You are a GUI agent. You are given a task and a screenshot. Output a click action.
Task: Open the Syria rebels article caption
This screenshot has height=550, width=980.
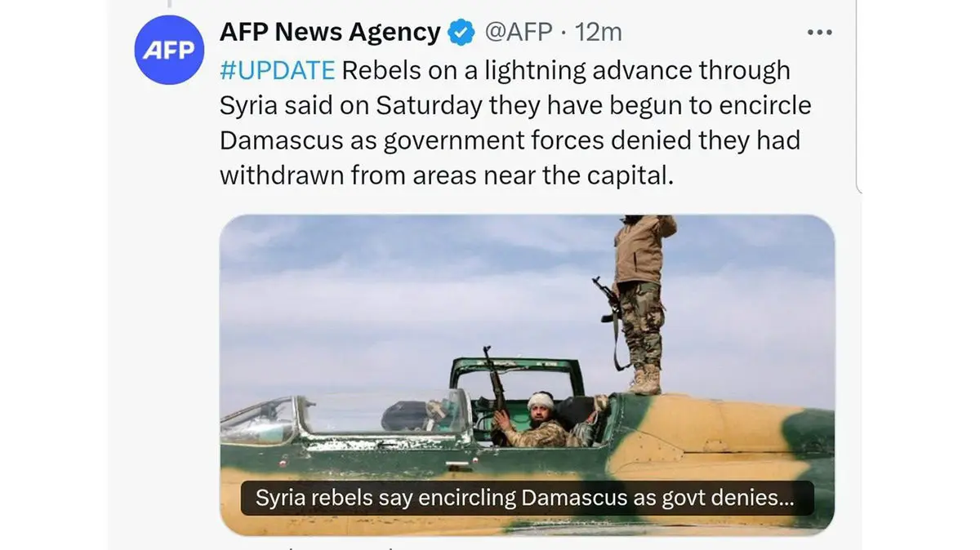tap(524, 497)
